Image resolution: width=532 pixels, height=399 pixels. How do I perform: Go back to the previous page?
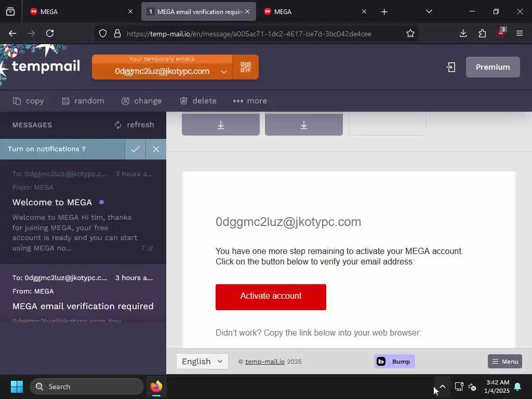12,33
